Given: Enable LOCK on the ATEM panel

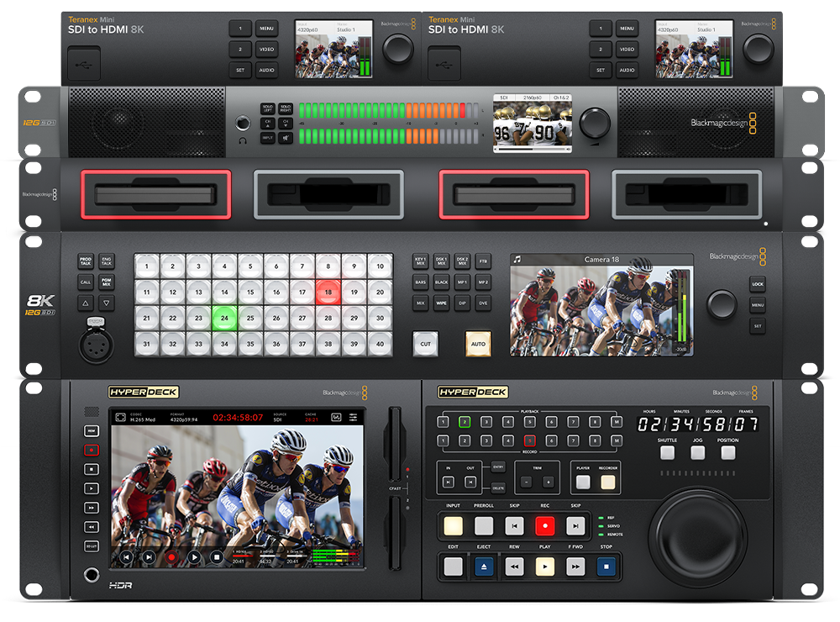Looking at the screenshot, I should (758, 283).
